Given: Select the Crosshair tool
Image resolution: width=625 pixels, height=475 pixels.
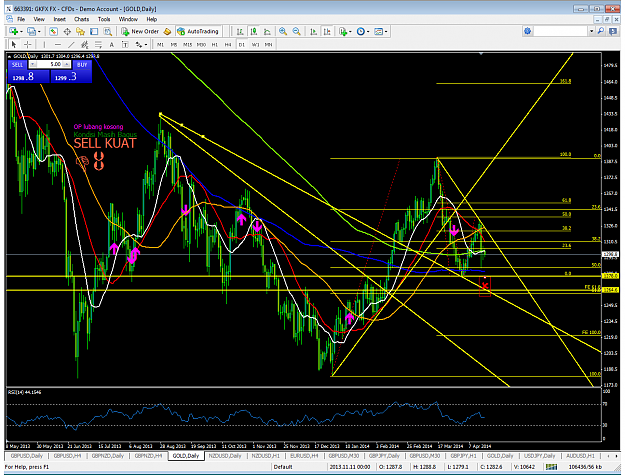Looking at the screenshot, I should (28, 45).
